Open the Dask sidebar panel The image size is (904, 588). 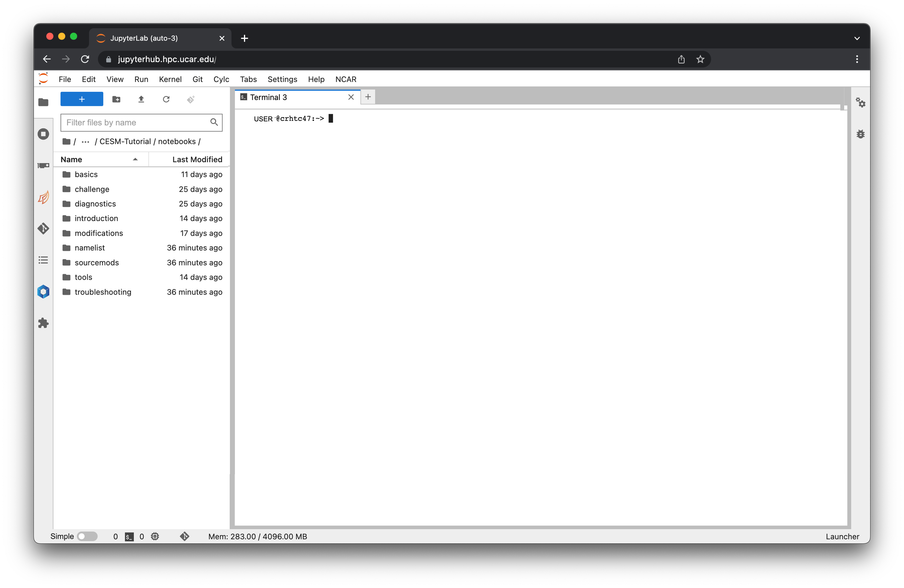click(x=43, y=197)
